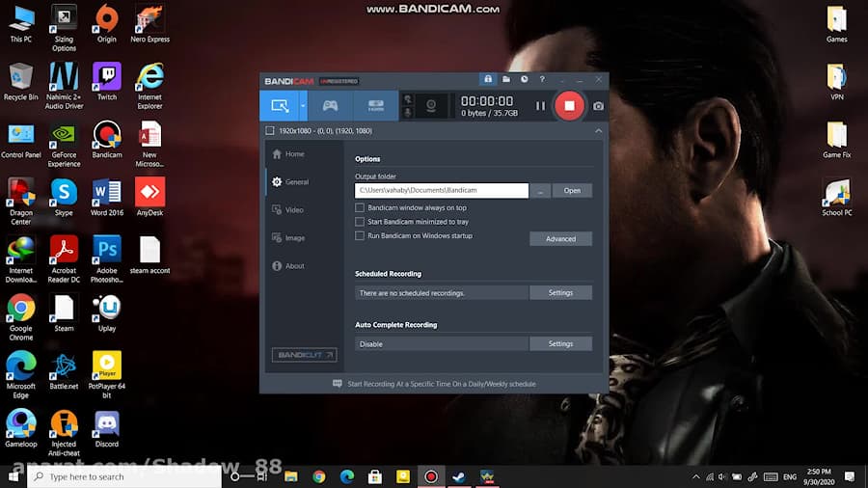Select the HDMI device recording mode
This screenshot has width=868, height=488.
coord(376,105)
